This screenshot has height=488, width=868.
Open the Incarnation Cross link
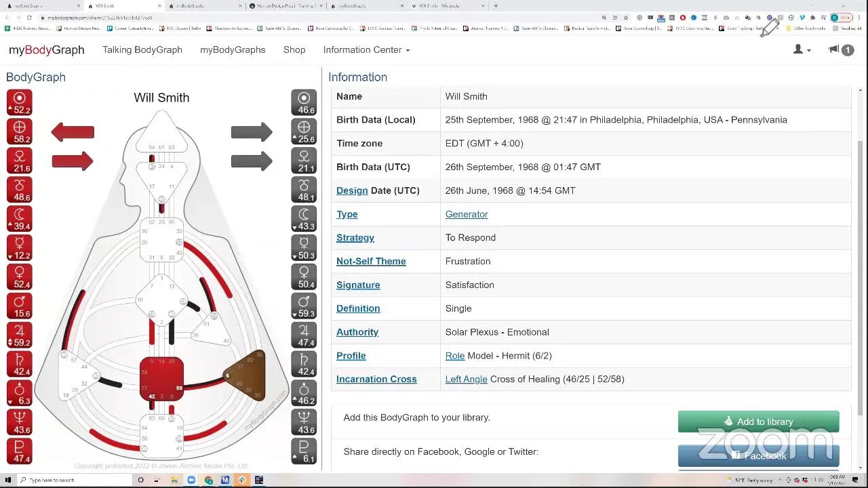pos(376,380)
